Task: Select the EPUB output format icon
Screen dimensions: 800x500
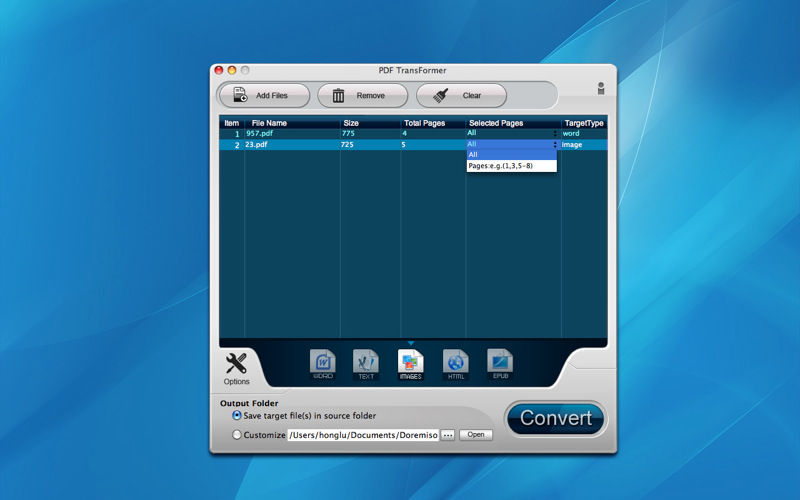Action: tap(500, 364)
